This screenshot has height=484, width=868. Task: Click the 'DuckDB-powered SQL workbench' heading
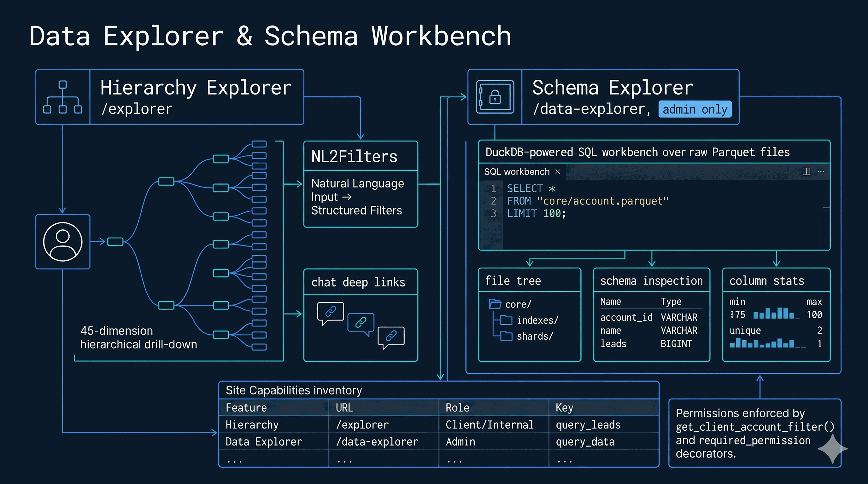tap(637, 152)
